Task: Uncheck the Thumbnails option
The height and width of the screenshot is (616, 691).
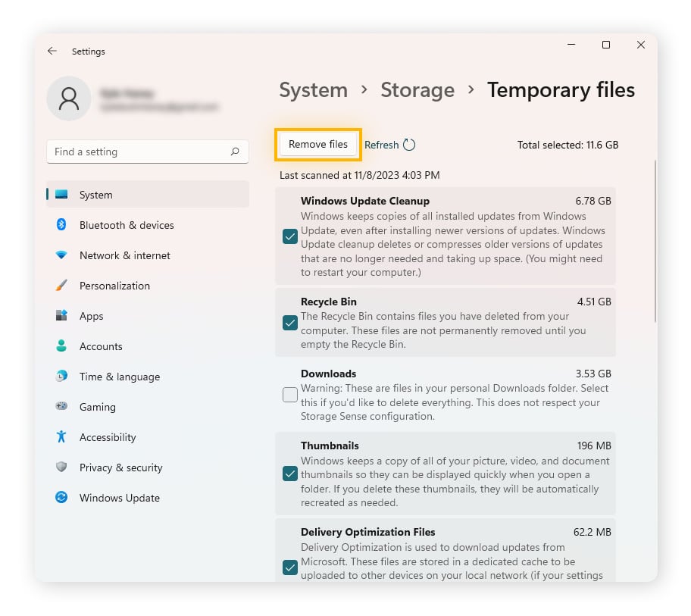Action: coord(289,474)
